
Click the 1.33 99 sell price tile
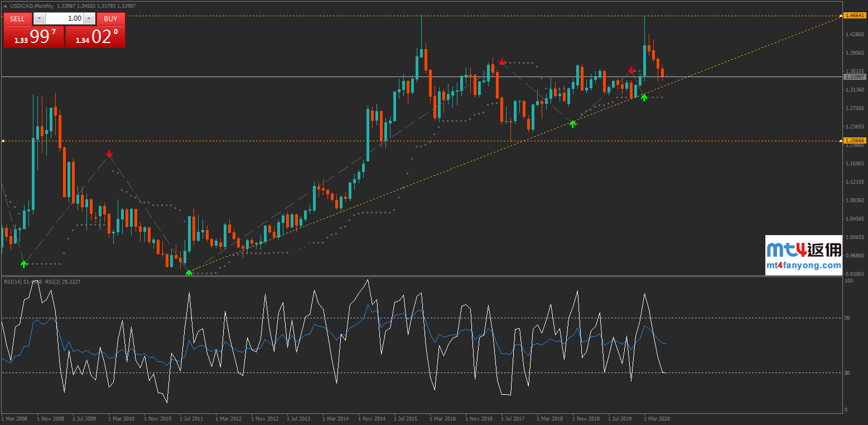click(33, 37)
